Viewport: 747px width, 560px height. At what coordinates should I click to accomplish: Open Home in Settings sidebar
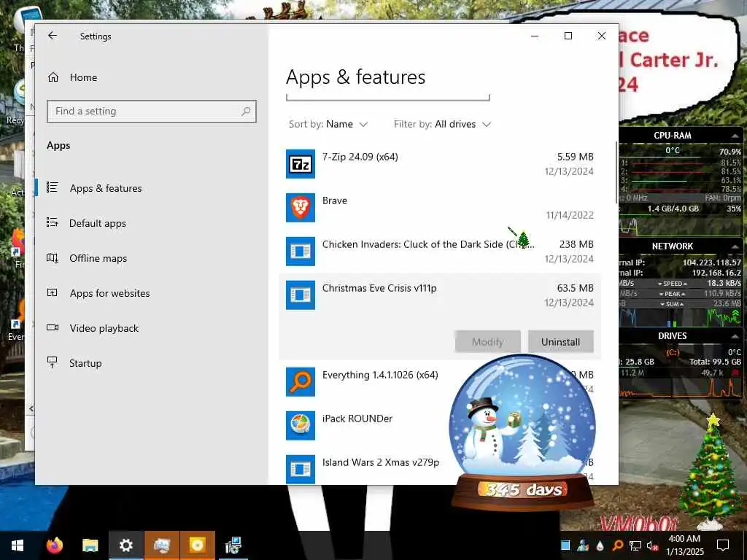coord(83,77)
